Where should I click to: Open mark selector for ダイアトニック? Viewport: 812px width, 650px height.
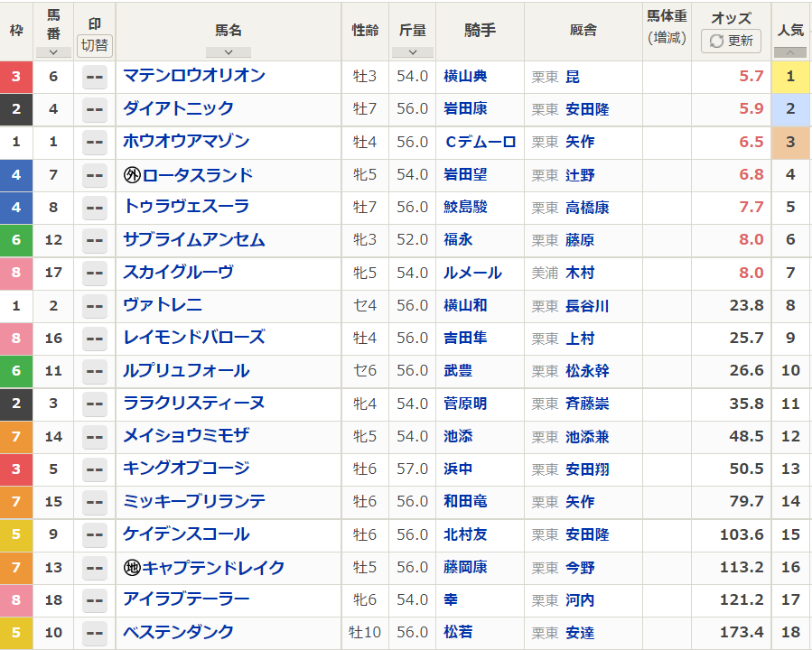pos(94,110)
